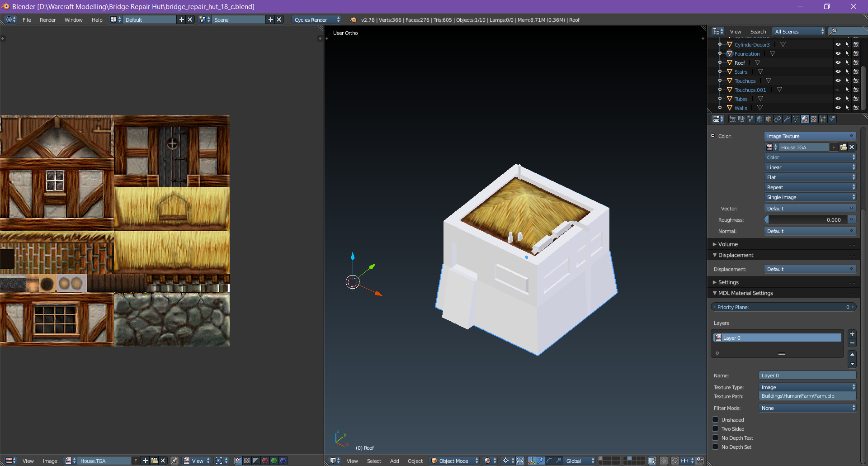Enable the No Depth Set checkbox
The width and height of the screenshot is (868, 466).
pyautogui.click(x=715, y=447)
